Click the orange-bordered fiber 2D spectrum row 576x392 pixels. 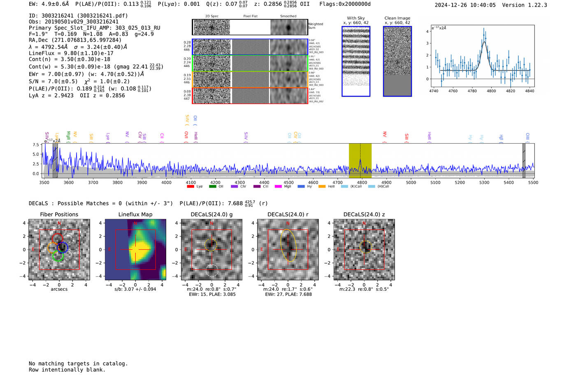[x=250, y=79]
